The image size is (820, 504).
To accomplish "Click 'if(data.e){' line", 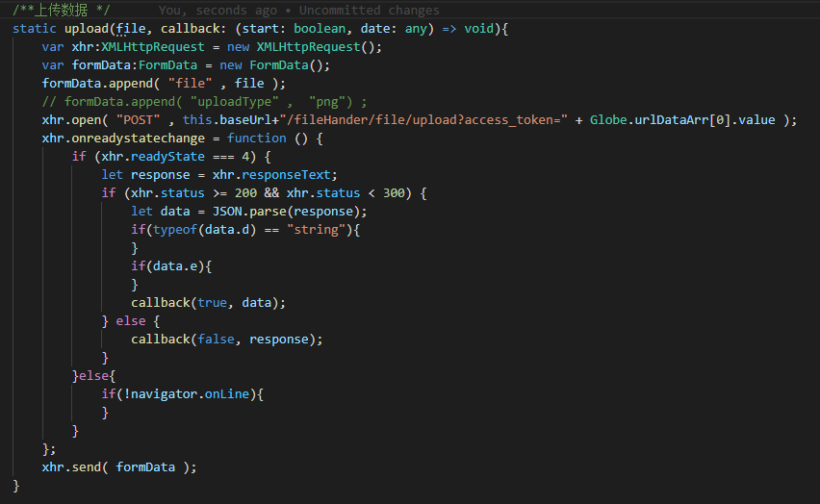I will coord(171,266).
